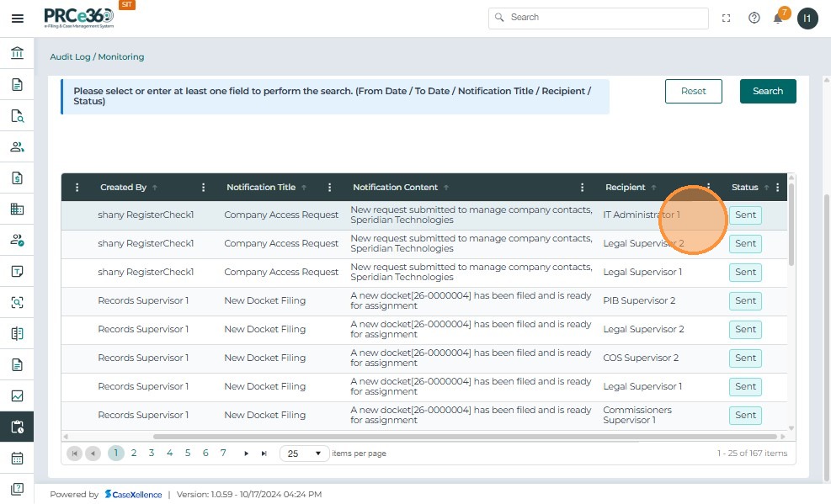Click the Reset button
The width and height of the screenshot is (831, 504).
point(693,91)
